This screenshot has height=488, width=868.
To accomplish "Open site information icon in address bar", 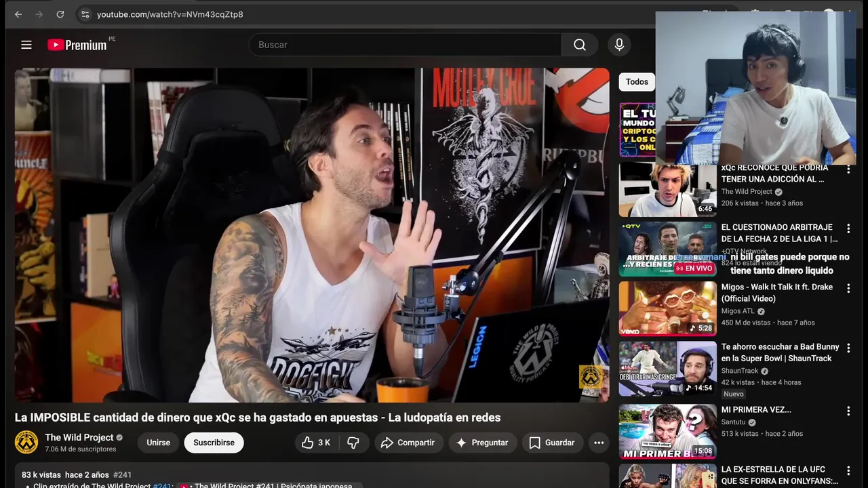I will 85,14.
